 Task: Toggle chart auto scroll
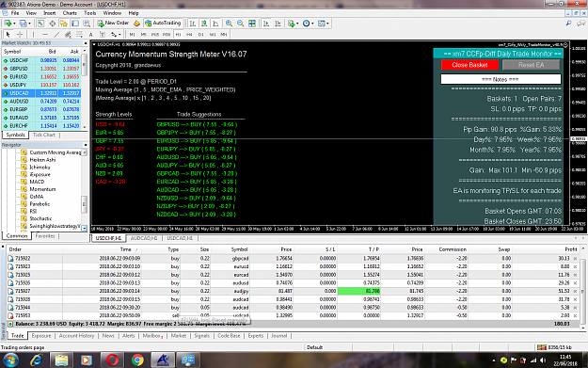coord(266,24)
